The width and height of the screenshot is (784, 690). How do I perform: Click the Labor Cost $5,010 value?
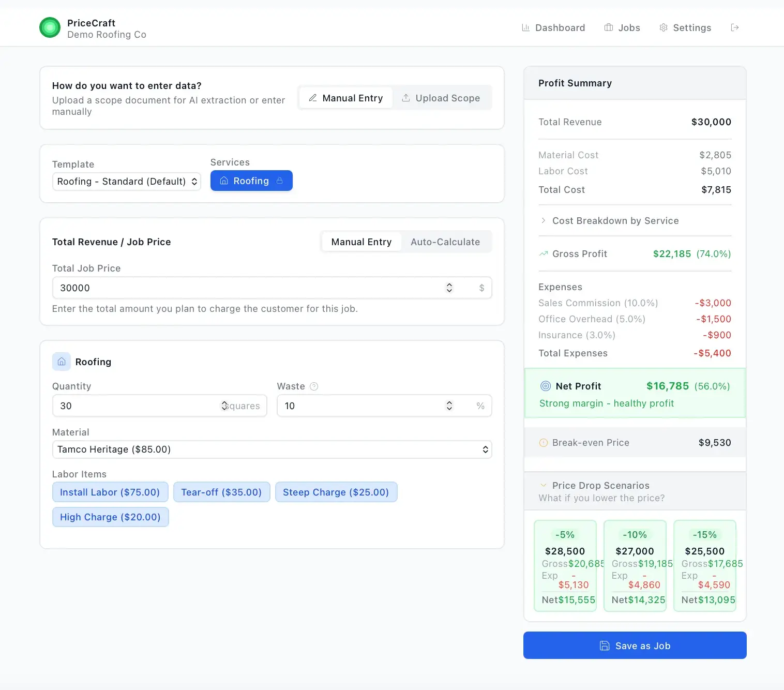pos(716,171)
